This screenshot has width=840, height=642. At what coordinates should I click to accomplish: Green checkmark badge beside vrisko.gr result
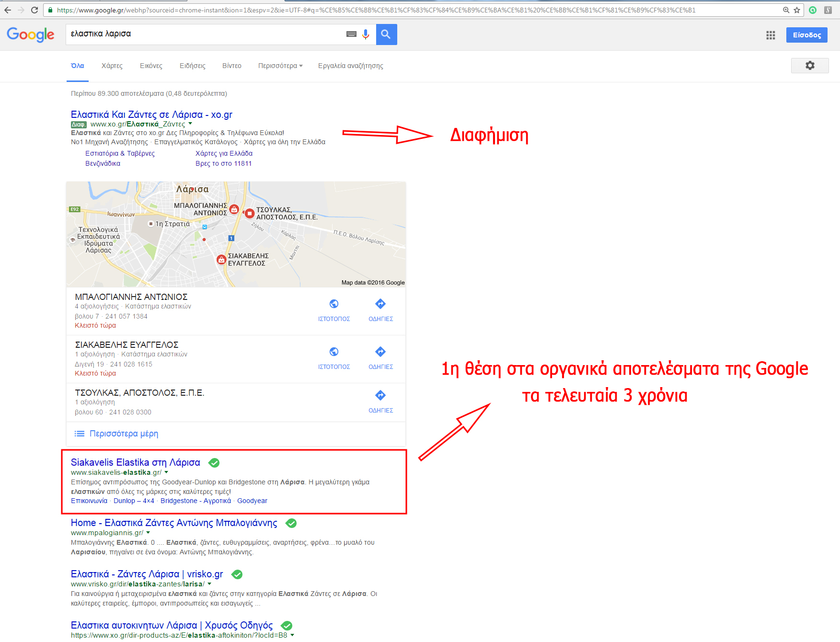tap(237, 574)
